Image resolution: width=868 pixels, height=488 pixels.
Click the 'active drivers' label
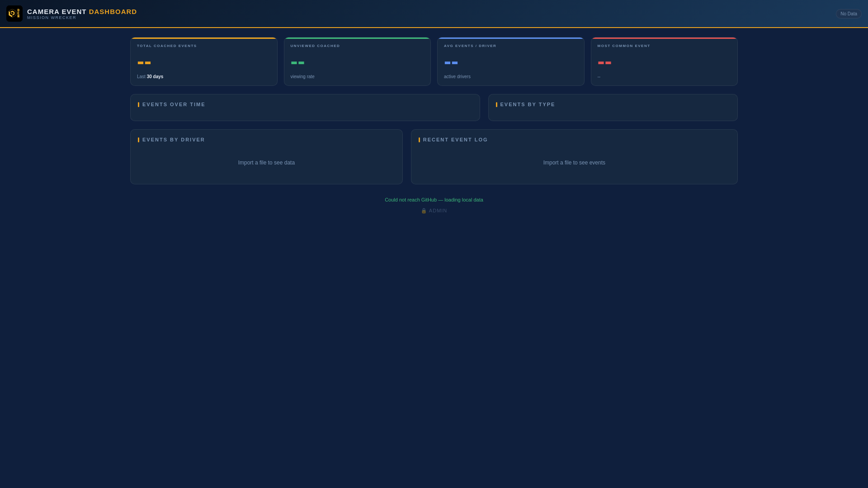(x=457, y=77)
